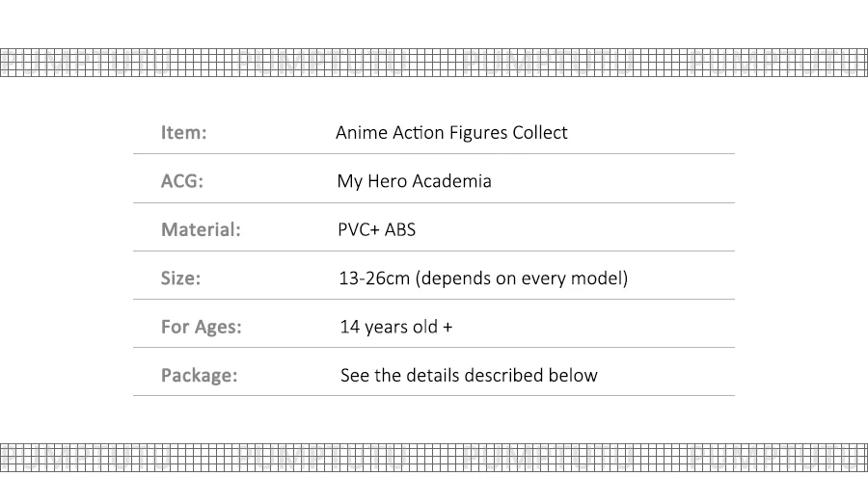Click the My Hero Academia text
This screenshot has height=503, width=868.
tap(414, 181)
